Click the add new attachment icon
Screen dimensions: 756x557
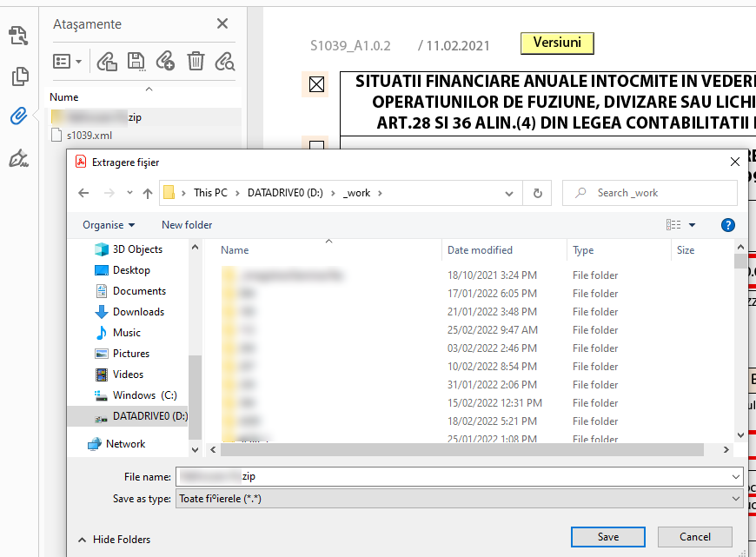(165, 61)
